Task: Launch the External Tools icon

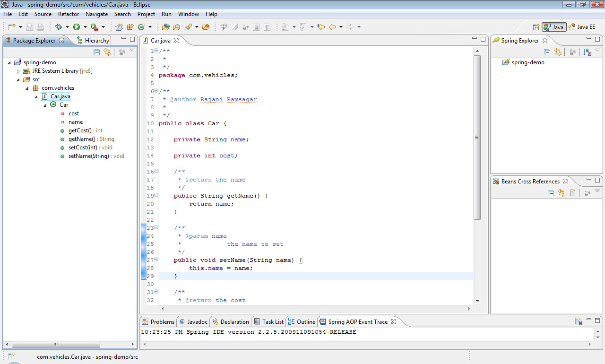Action: coord(94,27)
